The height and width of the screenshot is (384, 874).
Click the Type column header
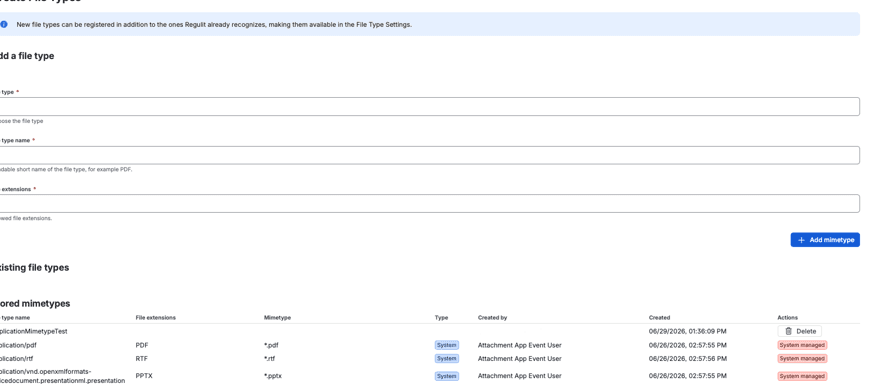point(441,318)
